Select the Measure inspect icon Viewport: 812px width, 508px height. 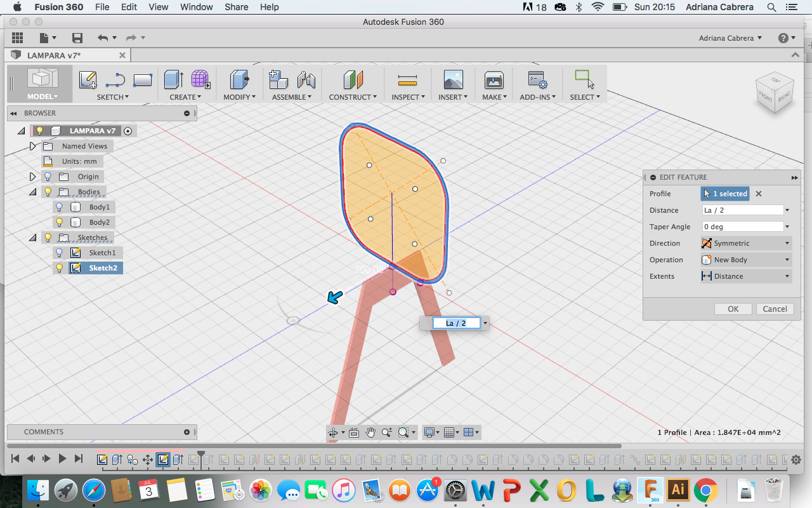point(407,80)
